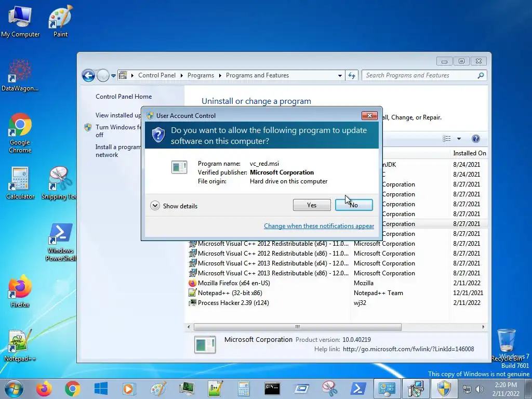
Task: Switch to Control Panel taskbar button
Action: click(x=387, y=389)
